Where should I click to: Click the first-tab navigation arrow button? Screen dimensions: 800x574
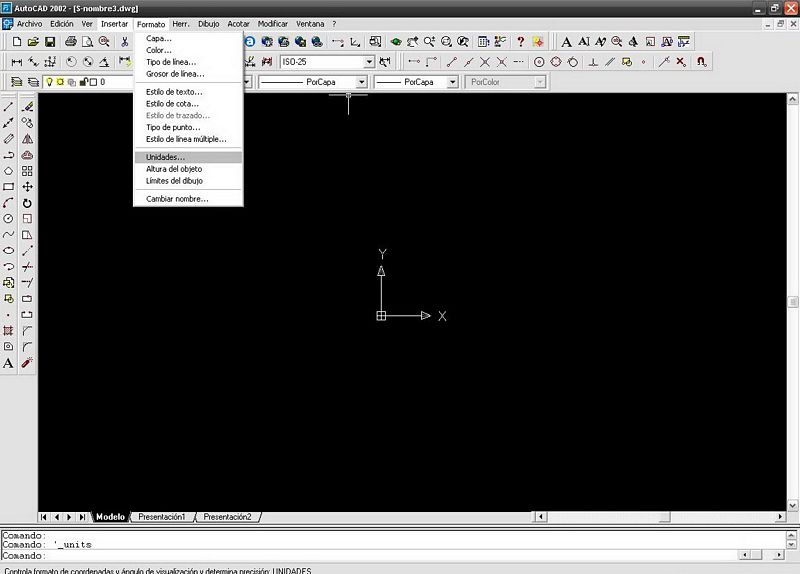[x=44, y=517]
